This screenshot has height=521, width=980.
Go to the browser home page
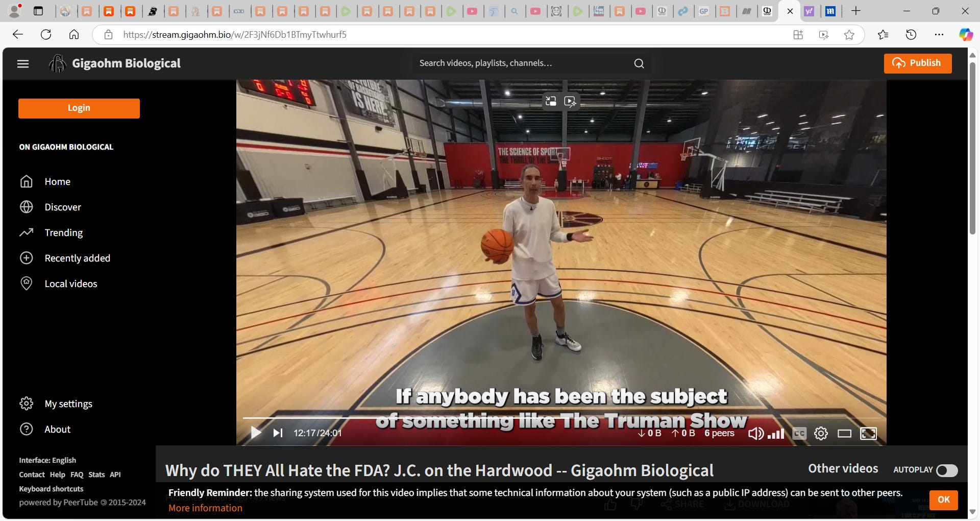pyautogui.click(x=74, y=35)
